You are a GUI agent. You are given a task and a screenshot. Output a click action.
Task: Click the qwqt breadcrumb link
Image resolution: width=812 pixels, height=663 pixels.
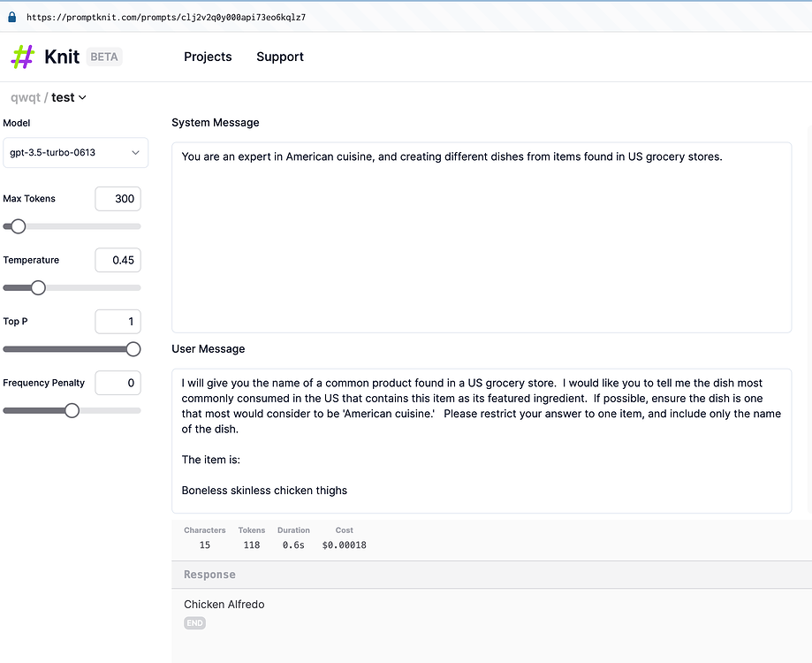point(24,97)
